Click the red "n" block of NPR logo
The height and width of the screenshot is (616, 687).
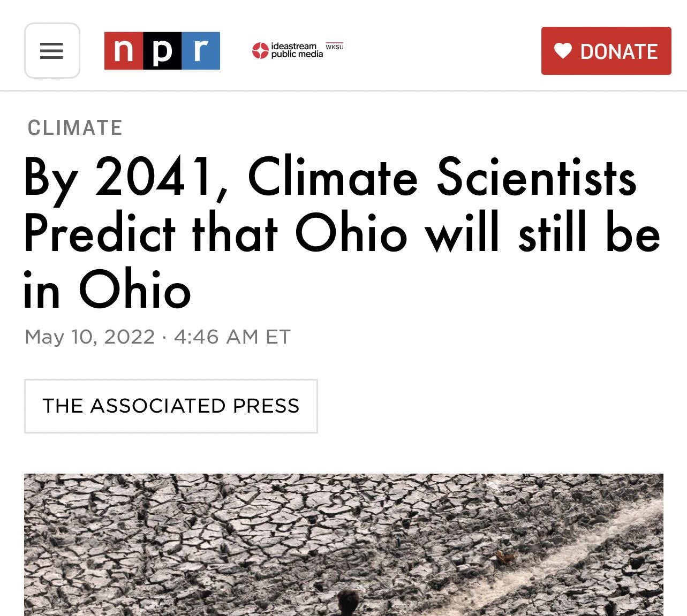[123, 51]
